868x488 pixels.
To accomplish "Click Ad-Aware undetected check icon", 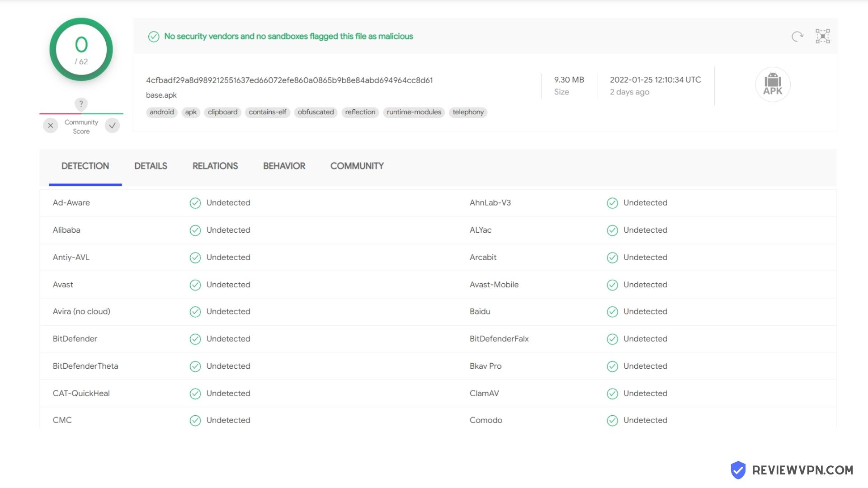I will click(195, 203).
